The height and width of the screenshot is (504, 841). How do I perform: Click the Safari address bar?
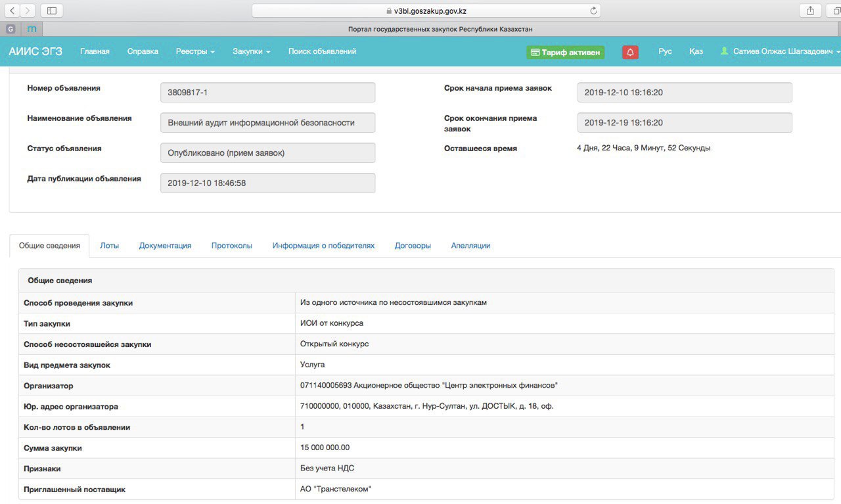point(426,11)
